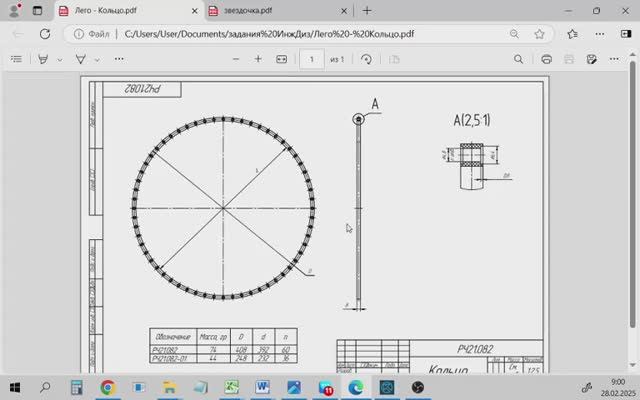Search within the PDF document
Screen dimensions: 640x400
[518, 59]
